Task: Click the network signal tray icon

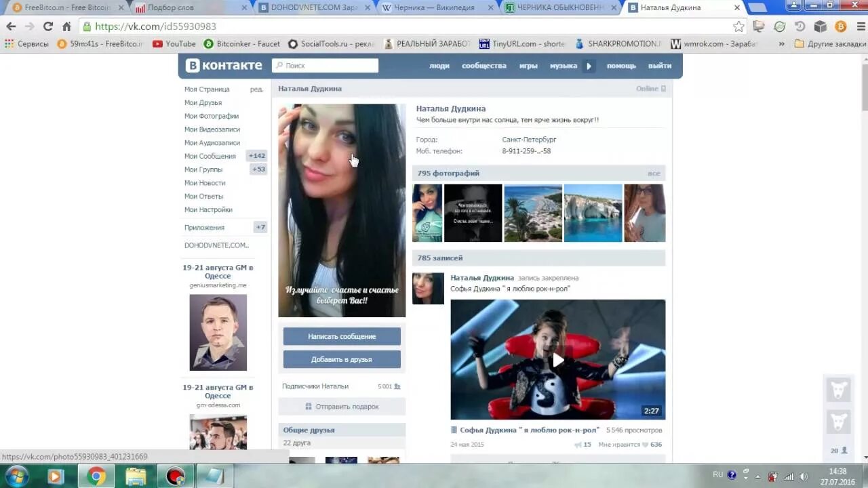Action: (789, 476)
